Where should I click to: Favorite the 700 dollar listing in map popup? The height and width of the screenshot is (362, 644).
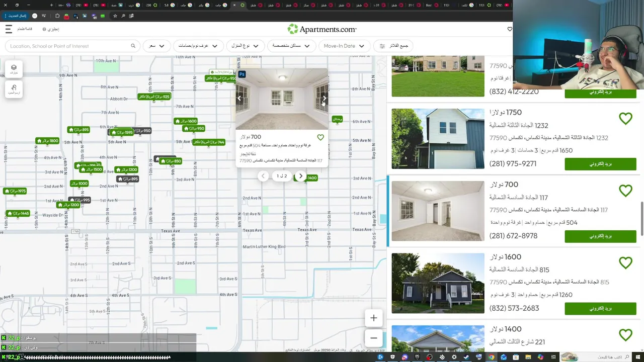click(x=320, y=137)
